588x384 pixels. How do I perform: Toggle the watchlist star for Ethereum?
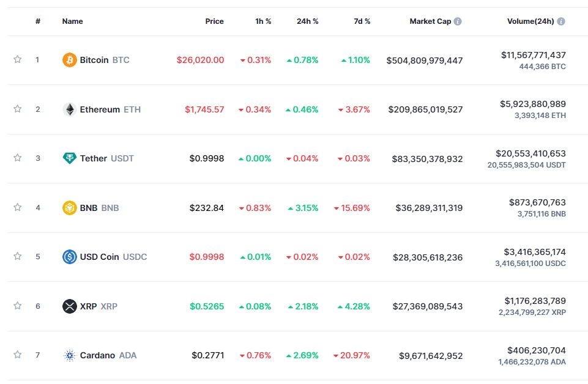pyautogui.click(x=18, y=109)
